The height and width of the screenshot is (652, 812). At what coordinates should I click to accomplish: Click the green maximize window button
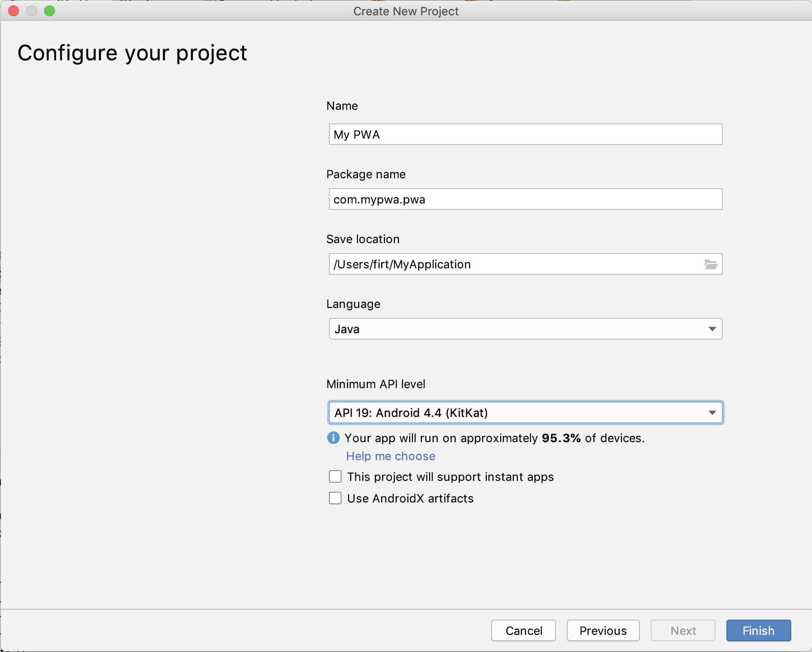click(50, 11)
